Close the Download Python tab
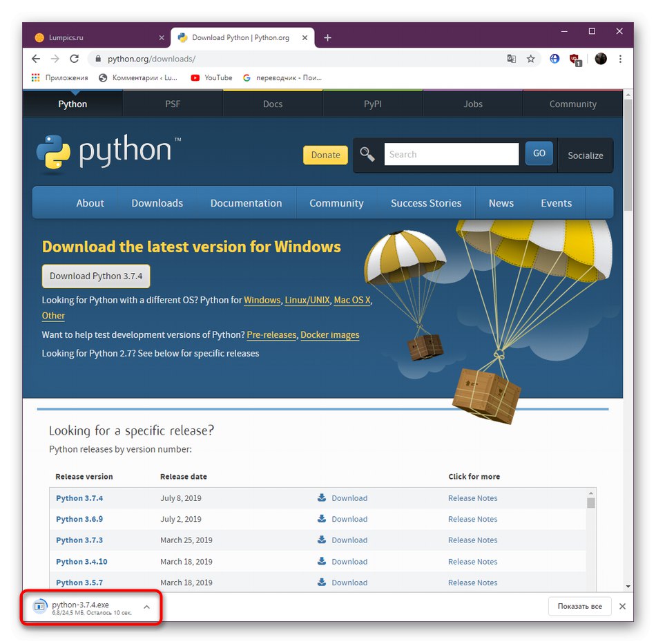 tap(305, 38)
